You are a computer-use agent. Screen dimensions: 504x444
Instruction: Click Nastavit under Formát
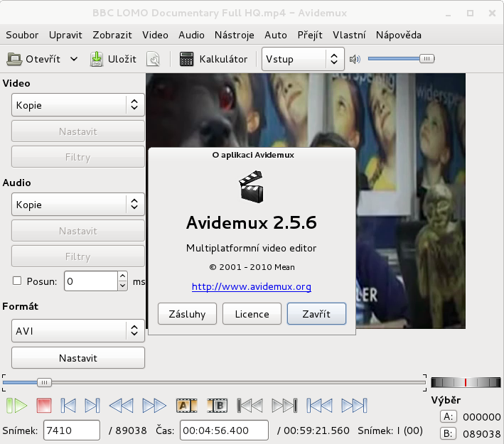point(78,358)
